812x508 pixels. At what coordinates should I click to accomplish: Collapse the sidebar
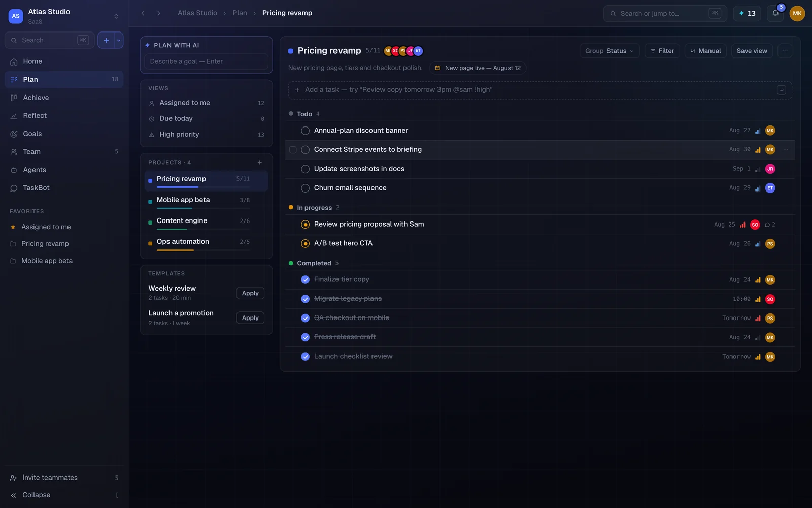point(64,495)
